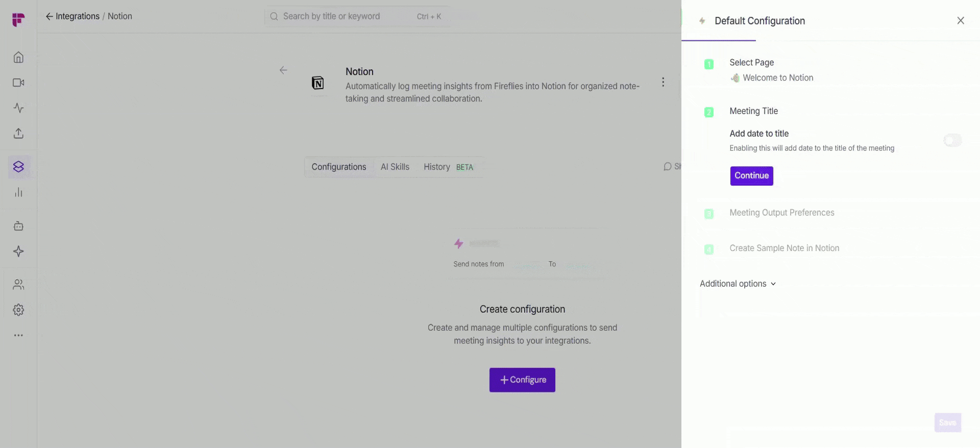Open the Analytics bar chart sidebar icon
This screenshot has height=448, width=980.
[x=18, y=192]
